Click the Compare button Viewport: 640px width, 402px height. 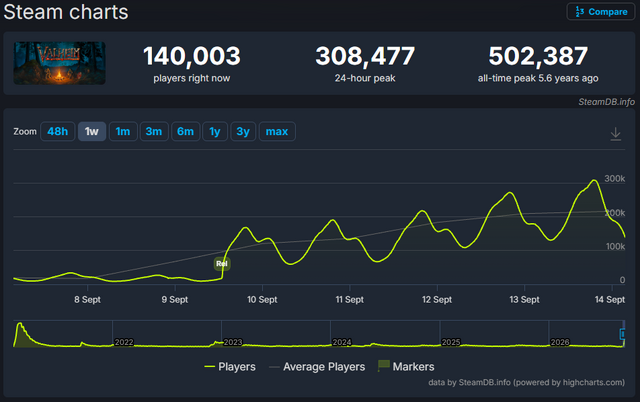(601, 11)
